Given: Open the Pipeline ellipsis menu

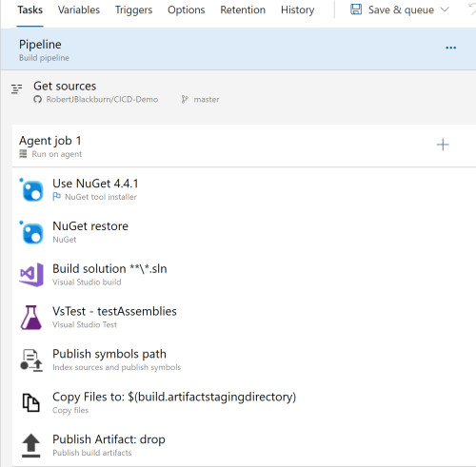Looking at the screenshot, I should 450,48.
